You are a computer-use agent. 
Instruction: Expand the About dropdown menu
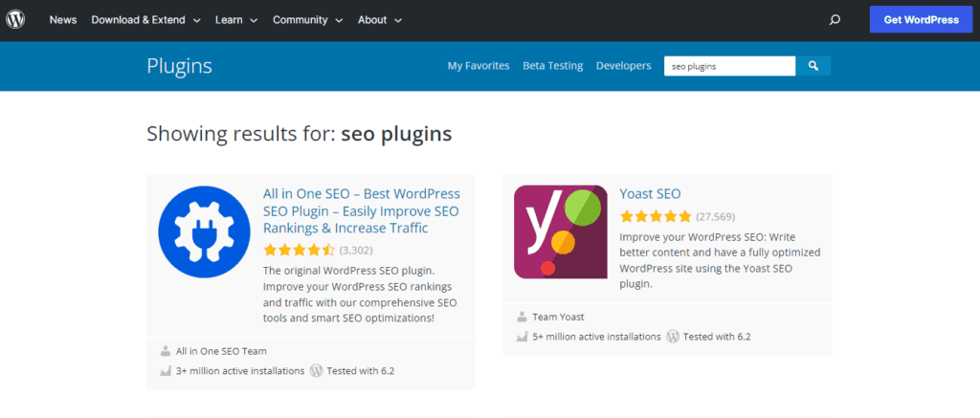tap(379, 20)
